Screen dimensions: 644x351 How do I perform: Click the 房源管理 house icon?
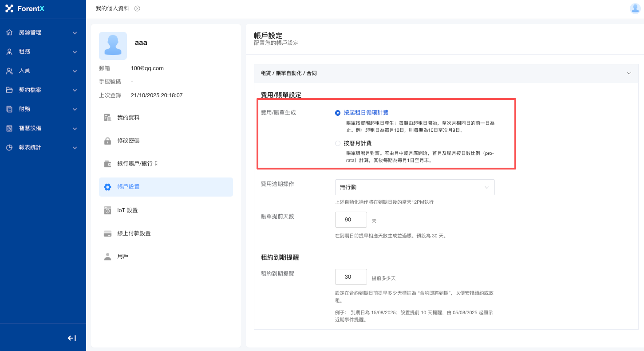click(x=9, y=32)
